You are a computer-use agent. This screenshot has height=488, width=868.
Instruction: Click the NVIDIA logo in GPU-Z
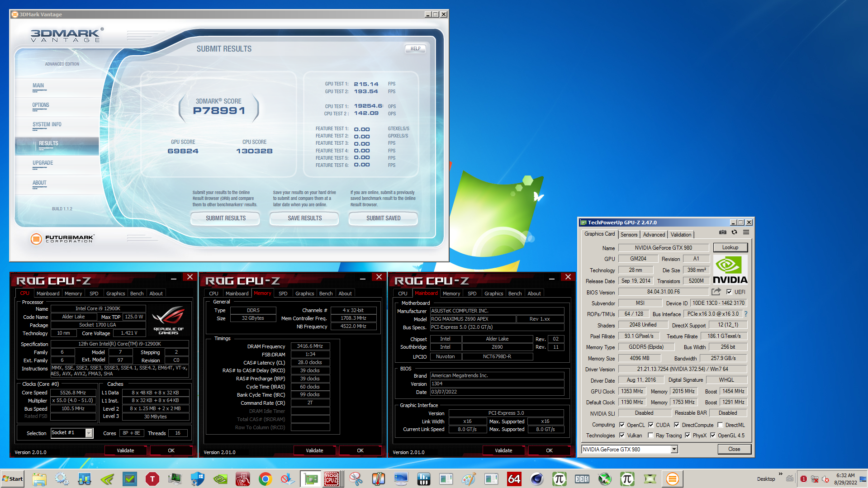(730, 270)
